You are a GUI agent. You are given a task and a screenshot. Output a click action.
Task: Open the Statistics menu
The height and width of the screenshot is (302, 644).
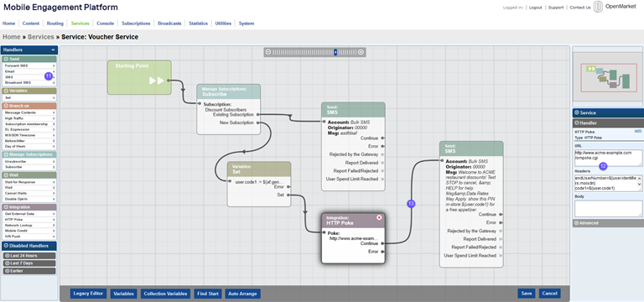(x=199, y=23)
